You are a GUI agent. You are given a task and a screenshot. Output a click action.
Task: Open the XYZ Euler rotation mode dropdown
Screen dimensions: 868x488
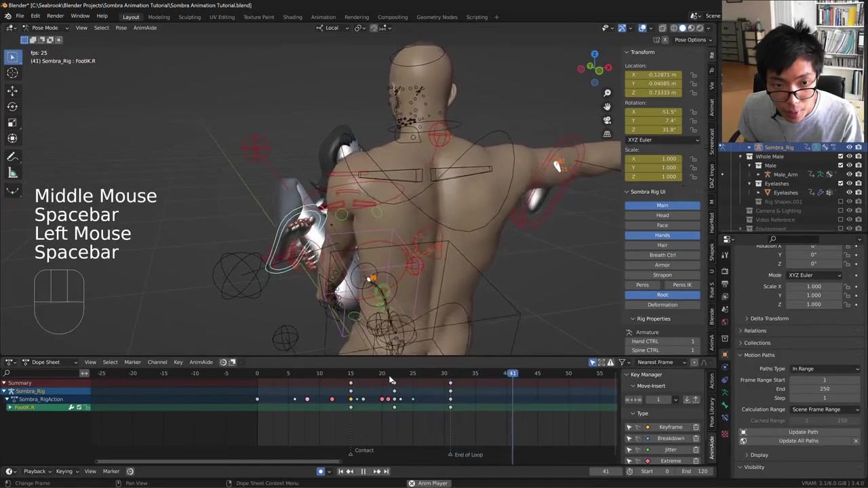pyautogui.click(x=663, y=140)
